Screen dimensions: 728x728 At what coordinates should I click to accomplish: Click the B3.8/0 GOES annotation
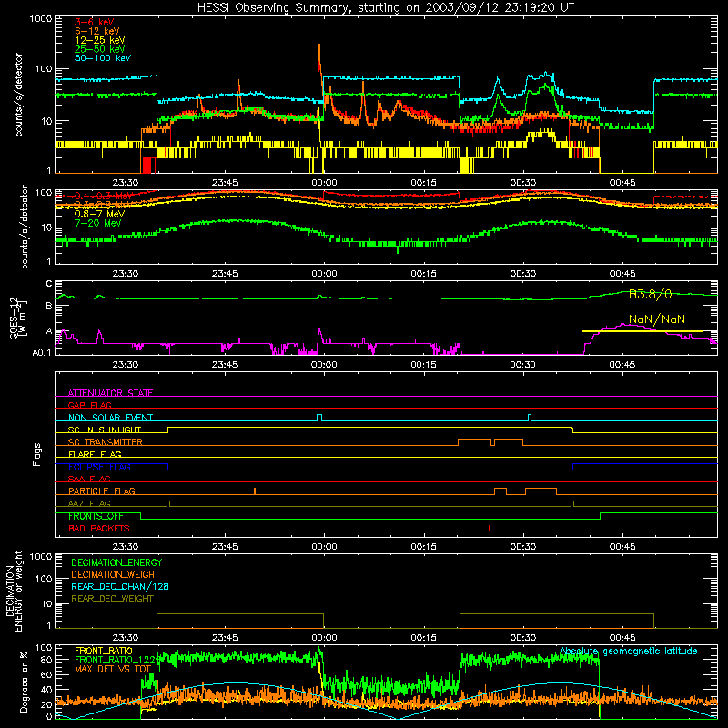650,294
